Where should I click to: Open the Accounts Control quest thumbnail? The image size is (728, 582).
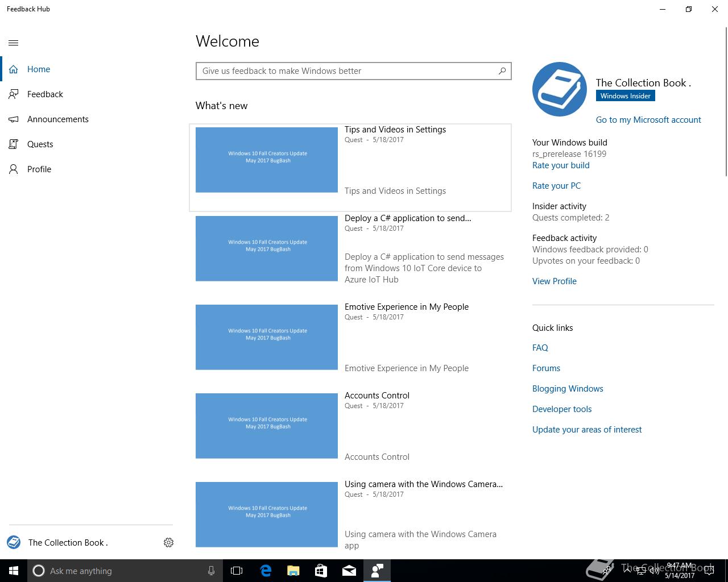click(267, 426)
